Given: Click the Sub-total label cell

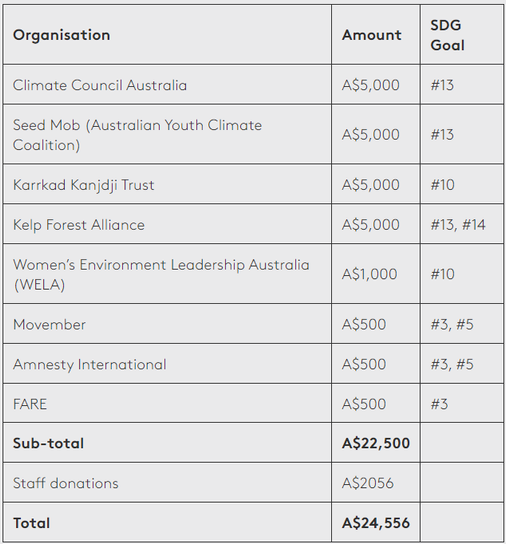Looking at the screenshot, I should pyautogui.click(x=167, y=443).
